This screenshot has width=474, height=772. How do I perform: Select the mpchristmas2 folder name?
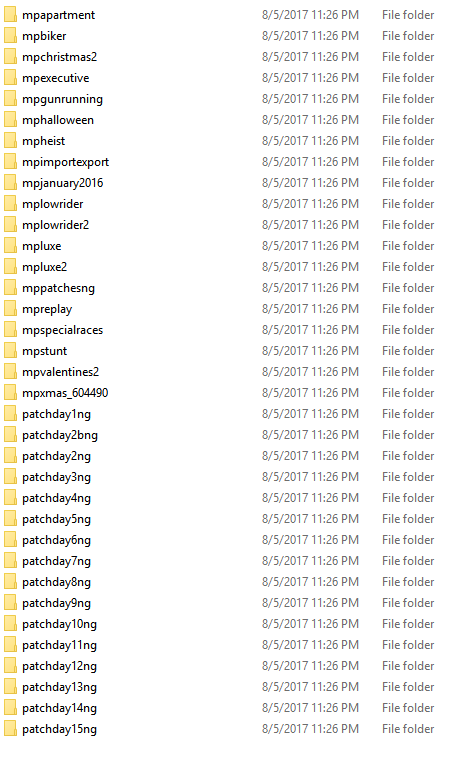point(60,57)
